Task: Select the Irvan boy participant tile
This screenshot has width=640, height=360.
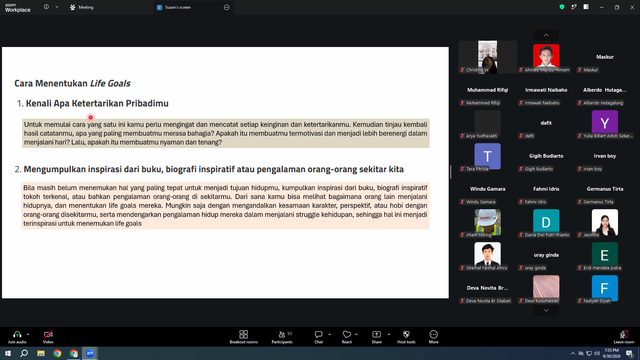Action: (605, 156)
